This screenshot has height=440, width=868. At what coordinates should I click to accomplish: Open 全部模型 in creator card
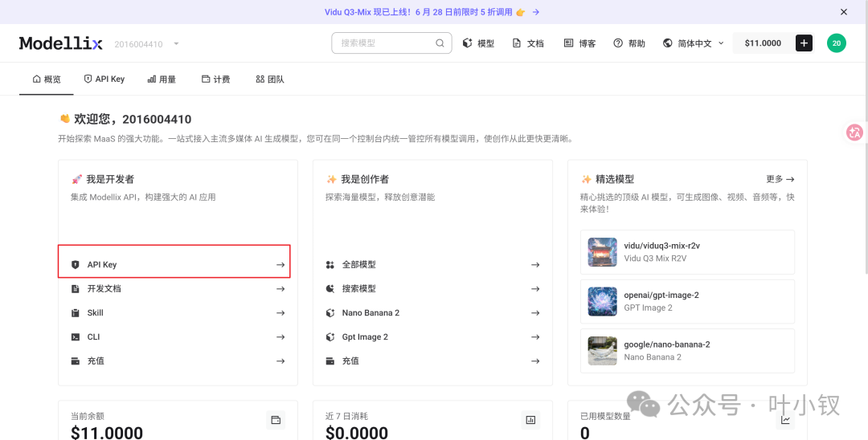click(x=433, y=265)
